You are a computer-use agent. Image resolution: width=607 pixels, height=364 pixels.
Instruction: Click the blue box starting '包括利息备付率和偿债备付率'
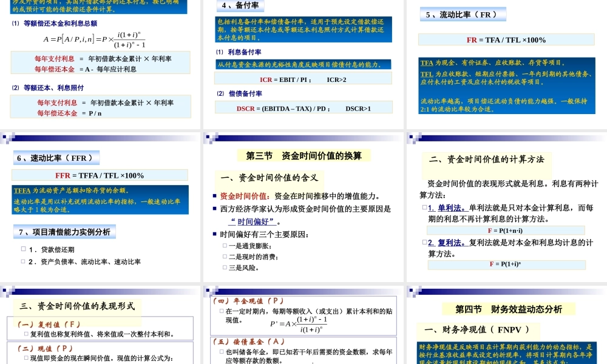click(303, 29)
